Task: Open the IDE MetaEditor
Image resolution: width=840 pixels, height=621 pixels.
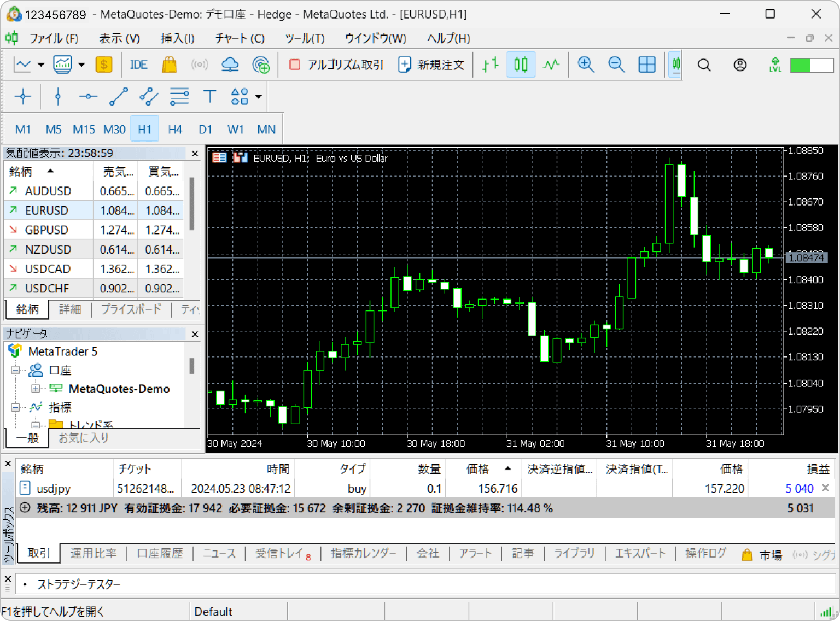Action: pyautogui.click(x=139, y=65)
